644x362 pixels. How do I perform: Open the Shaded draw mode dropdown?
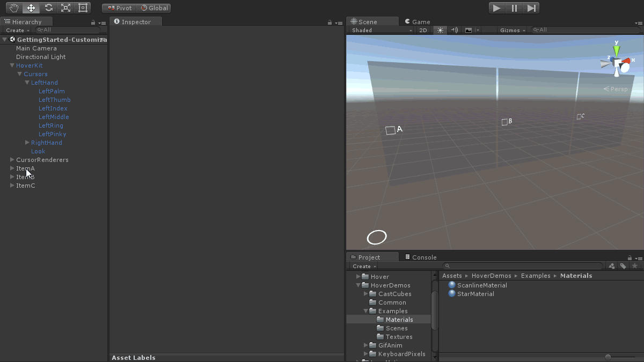tap(381, 31)
